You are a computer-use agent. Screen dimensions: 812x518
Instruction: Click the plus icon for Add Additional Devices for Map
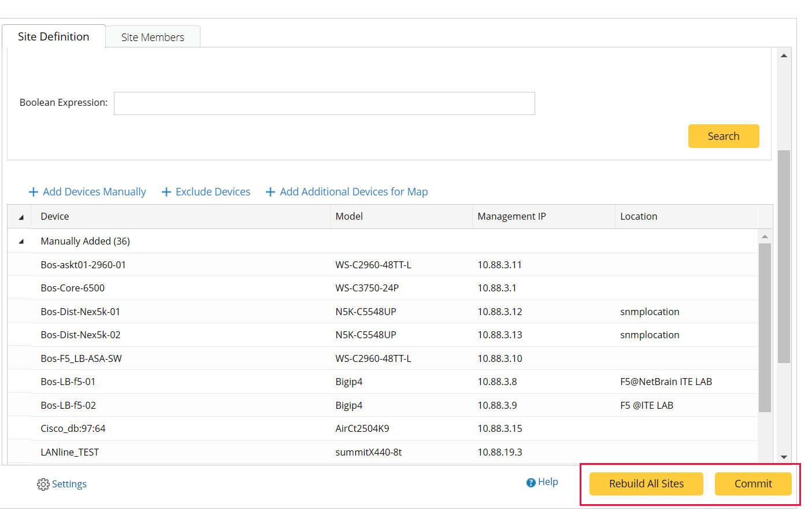(x=271, y=191)
